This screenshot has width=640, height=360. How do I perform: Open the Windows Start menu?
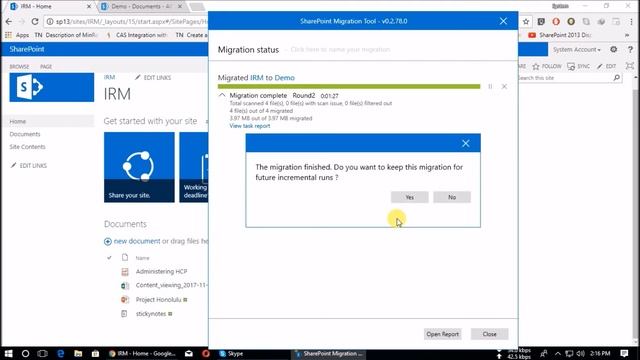click(x=8, y=353)
